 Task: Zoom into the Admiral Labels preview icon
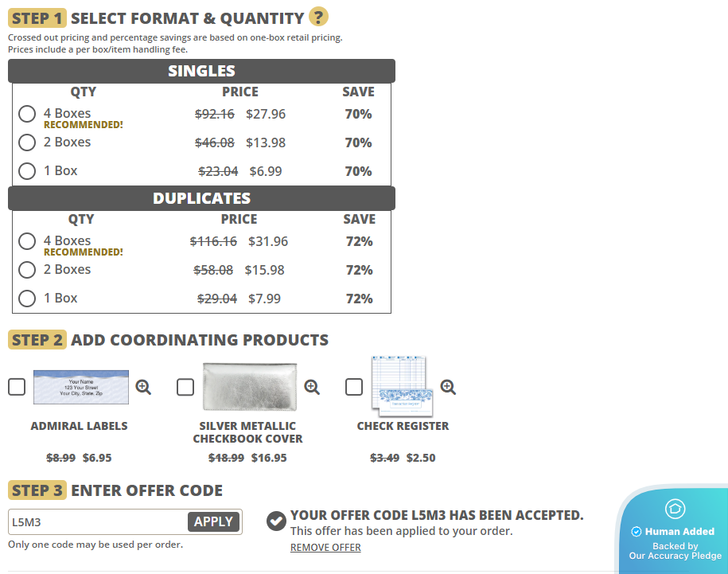tap(143, 387)
